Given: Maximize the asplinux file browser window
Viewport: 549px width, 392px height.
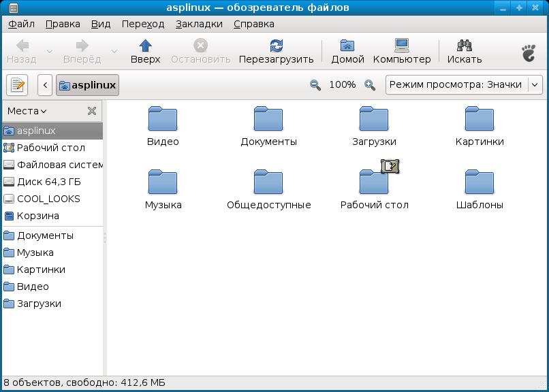Looking at the screenshot, I should pos(519,7).
